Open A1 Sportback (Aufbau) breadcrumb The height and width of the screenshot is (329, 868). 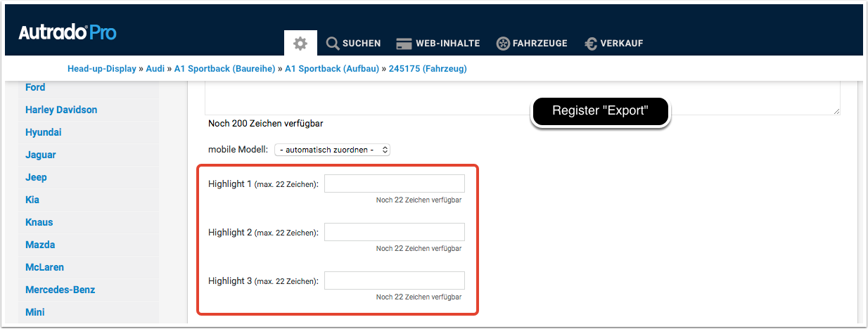[x=331, y=69]
